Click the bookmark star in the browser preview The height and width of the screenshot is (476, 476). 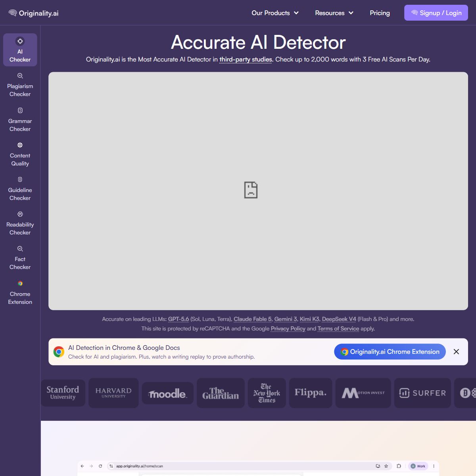click(x=386, y=466)
